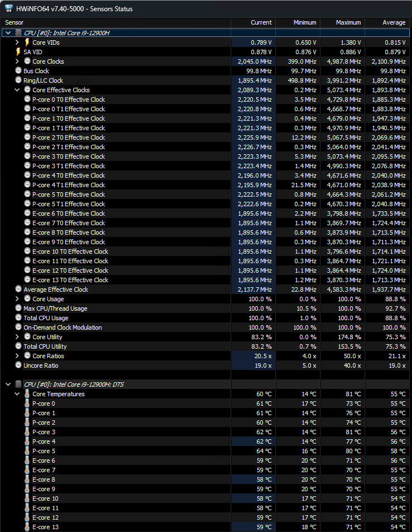The height and width of the screenshot is (532, 412).
Task: Click the thermometer icon beside P-core 5
Action: coord(27,451)
